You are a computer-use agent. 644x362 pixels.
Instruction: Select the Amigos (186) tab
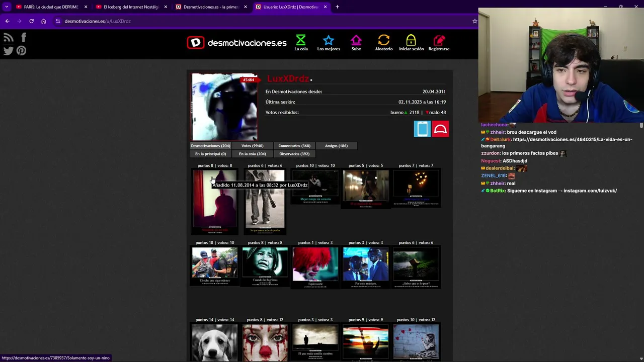point(336,146)
